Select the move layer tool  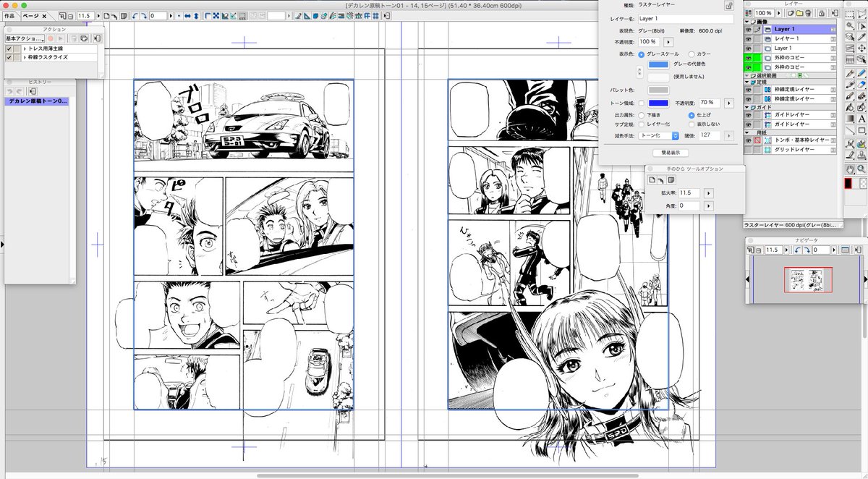862,48
